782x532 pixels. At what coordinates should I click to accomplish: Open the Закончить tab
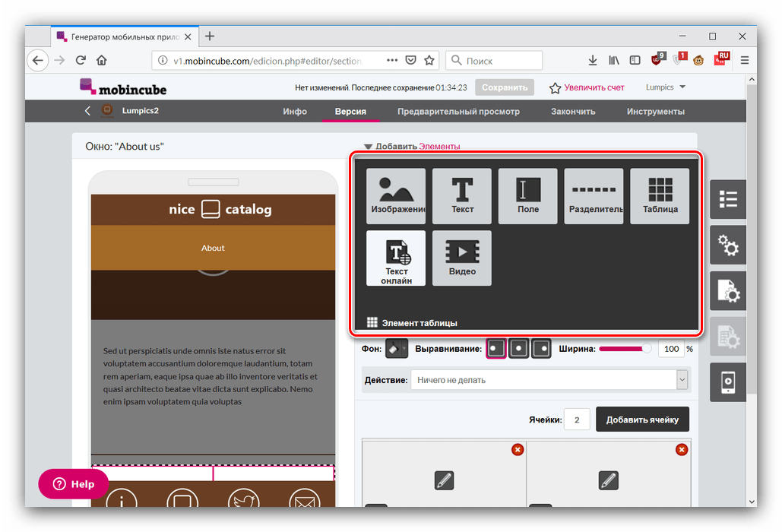tap(573, 111)
